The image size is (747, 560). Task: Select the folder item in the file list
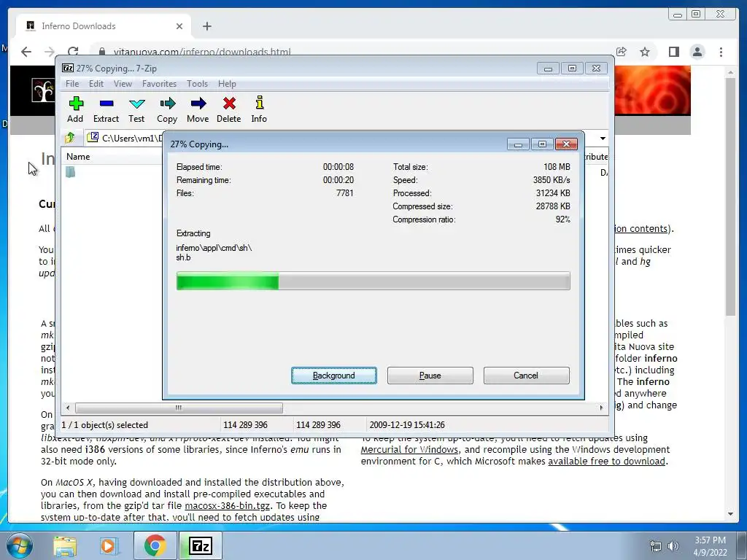point(71,172)
